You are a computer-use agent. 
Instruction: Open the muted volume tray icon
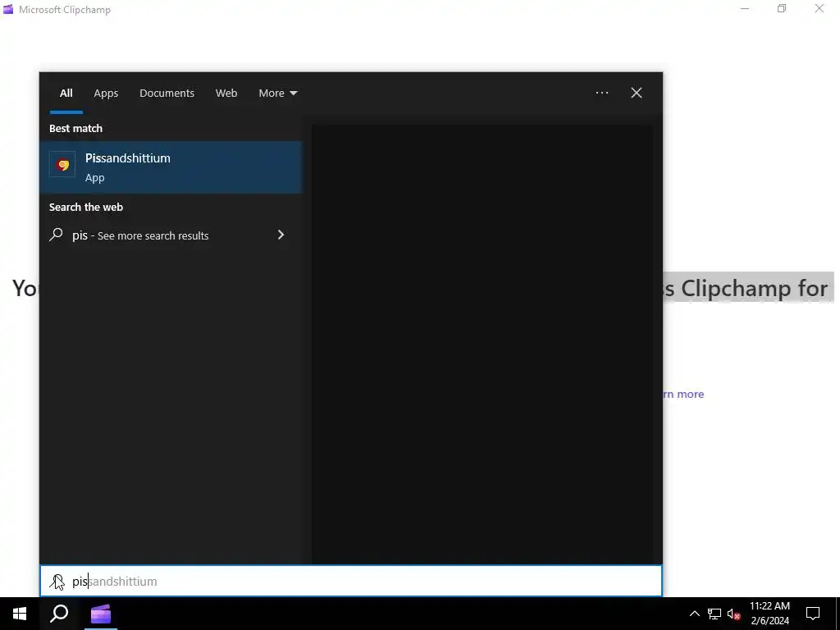733,614
